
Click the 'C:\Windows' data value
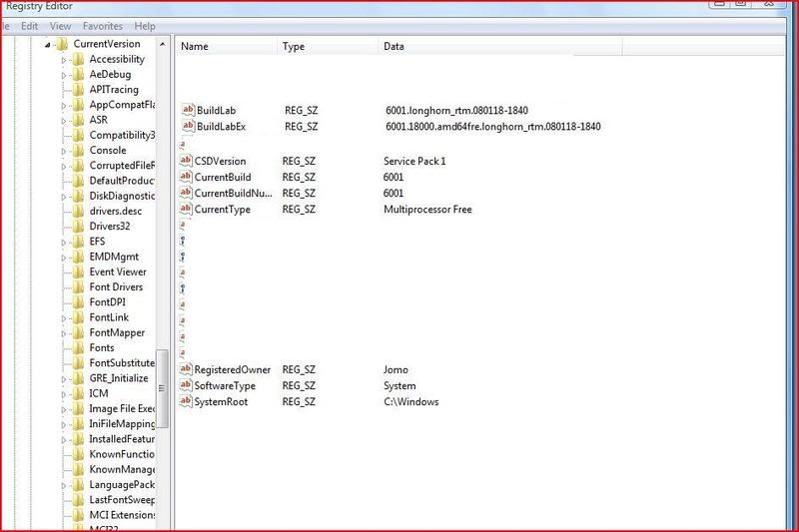tap(410, 401)
